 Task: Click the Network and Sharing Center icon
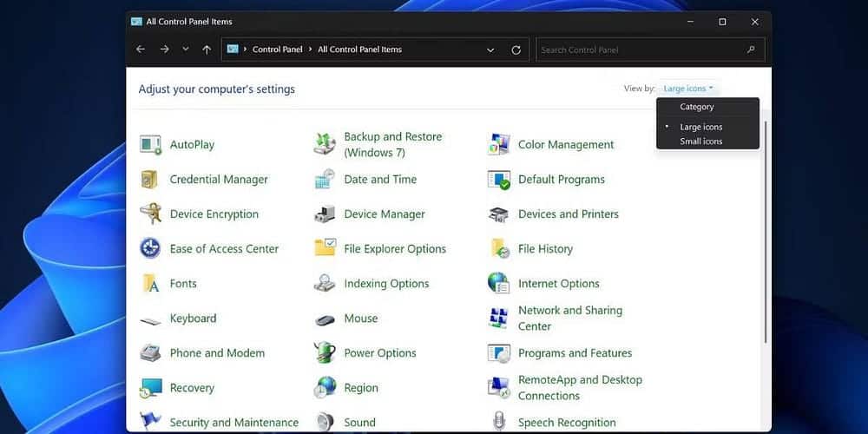499,319
